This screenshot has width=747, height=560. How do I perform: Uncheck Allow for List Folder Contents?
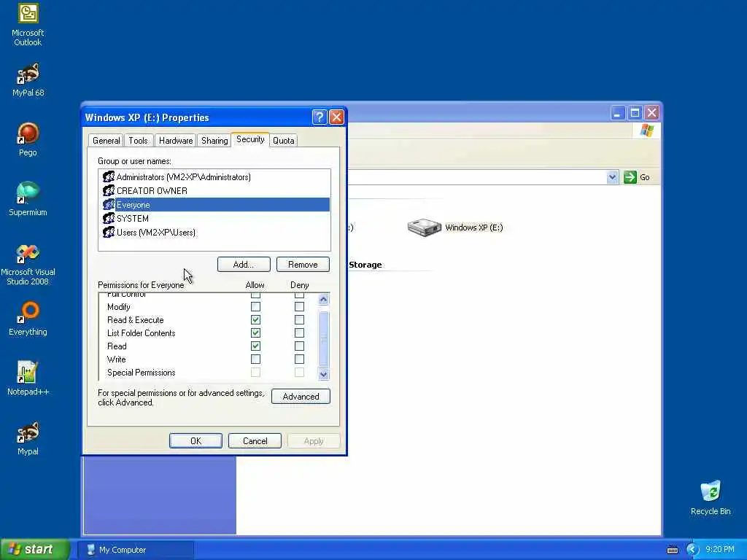pos(255,332)
